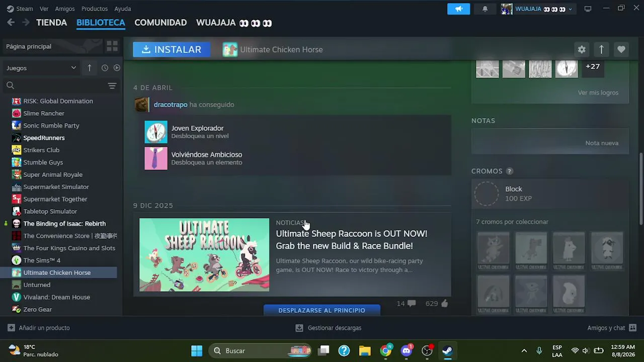
Task: Open the Productos menu
Action: [x=95, y=9]
